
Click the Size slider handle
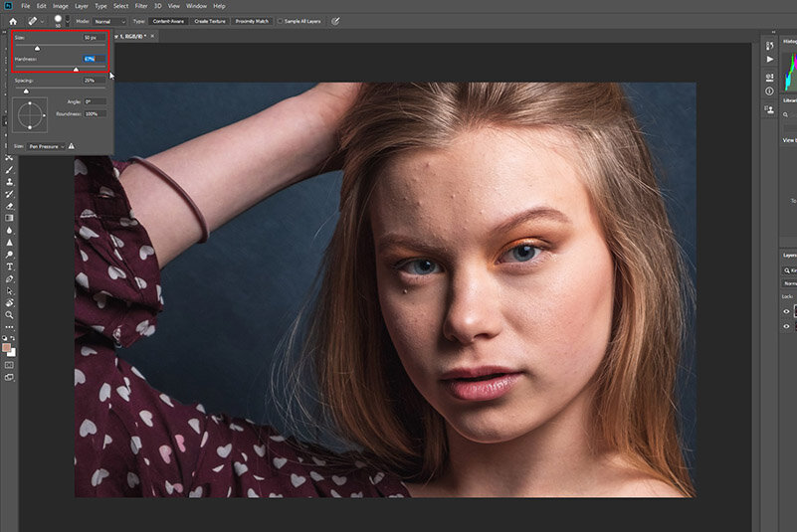click(37, 48)
